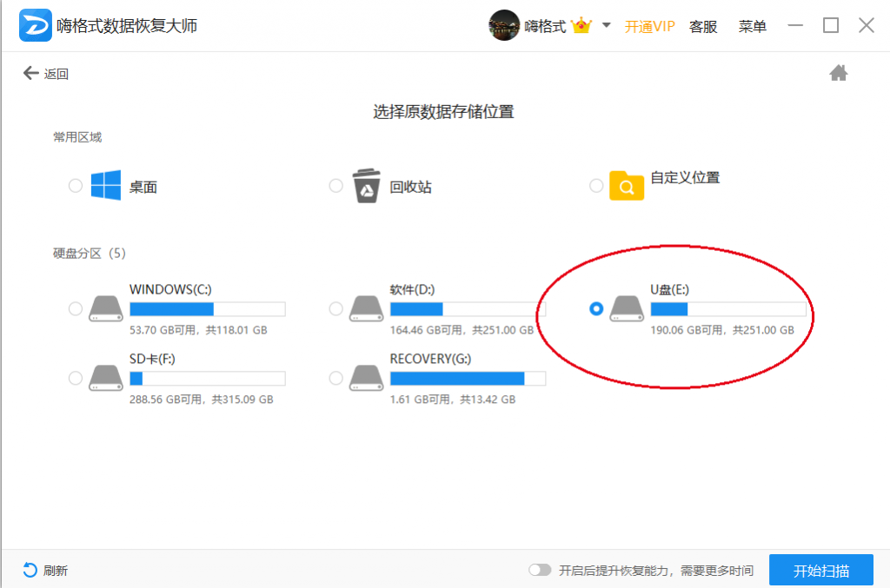
Task: Click the 软件(D:) drive icon
Action: pyautogui.click(x=367, y=308)
